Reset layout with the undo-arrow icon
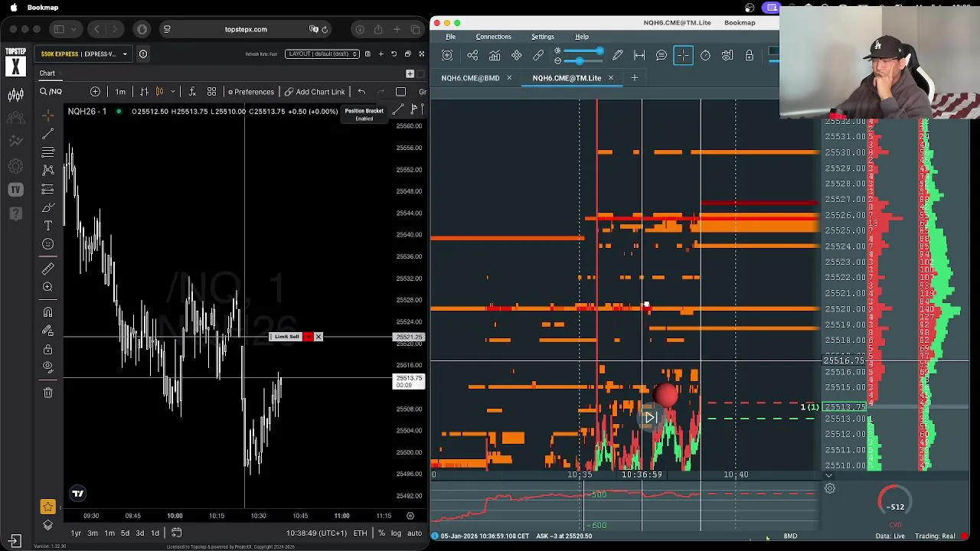 pos(394,54)
